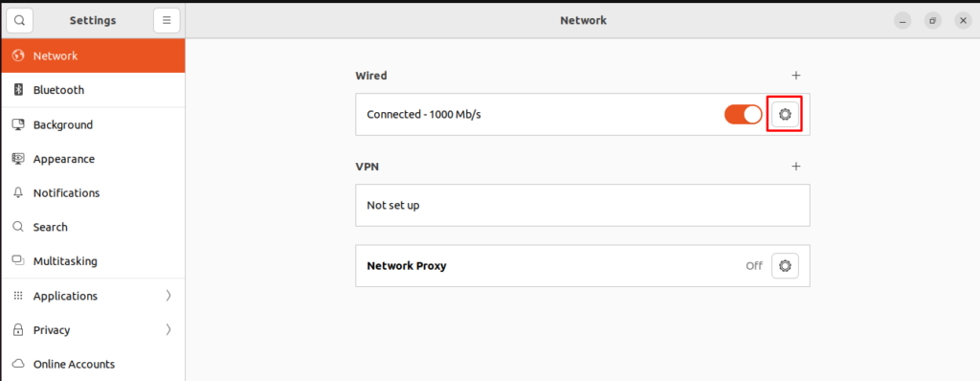Click the Bluetooth icon in sidebar
The height and width of the screenshot is (381, 980).
18,90
